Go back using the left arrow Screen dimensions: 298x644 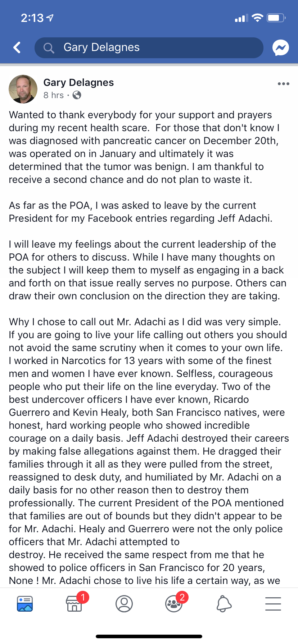pos(17,47)
